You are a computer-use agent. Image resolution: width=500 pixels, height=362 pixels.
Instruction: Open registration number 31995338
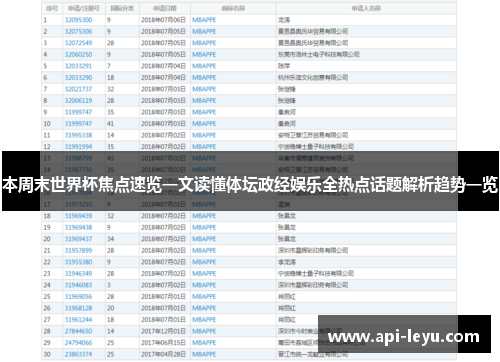[78, 135]
